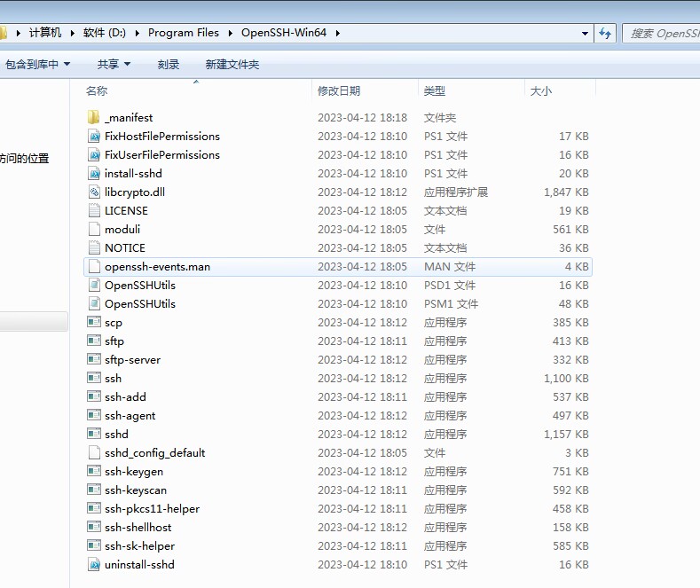Click the 新建文件夹 button

pos(232,64)
